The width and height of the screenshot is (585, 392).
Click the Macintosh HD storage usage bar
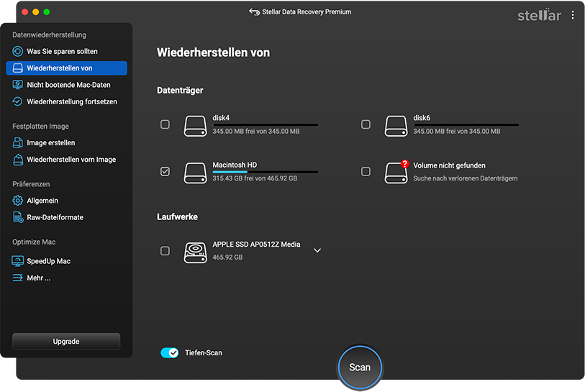click(265, 172)
